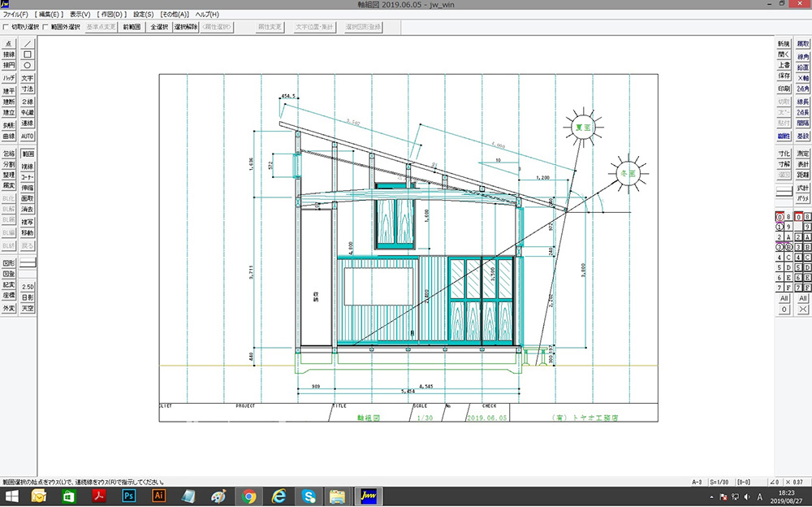The height and width of the screenshot is (507, 812).
Task: Click the 選択解除 button
Action: point(186,27)
